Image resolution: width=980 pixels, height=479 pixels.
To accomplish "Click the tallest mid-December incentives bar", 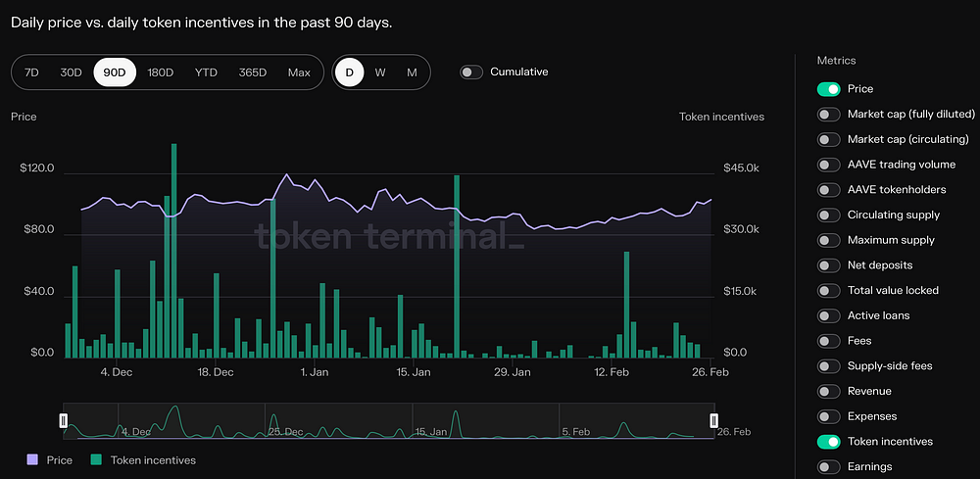I will tap(173, 251).
